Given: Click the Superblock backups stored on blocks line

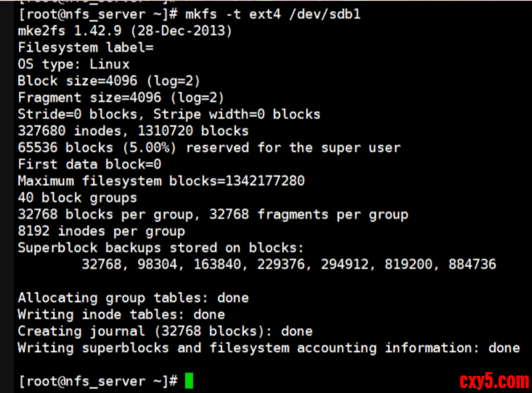Looking at the screenshot, I should point(160,248).
